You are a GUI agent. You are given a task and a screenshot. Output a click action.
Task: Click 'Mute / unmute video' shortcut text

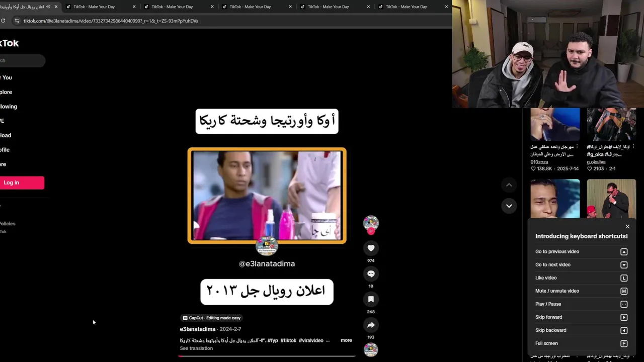point(557,291)
